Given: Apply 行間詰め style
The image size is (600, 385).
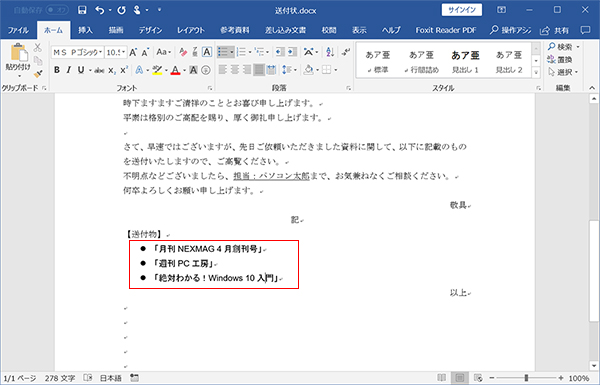Looking at the screenshot, I should pos(421,61).
